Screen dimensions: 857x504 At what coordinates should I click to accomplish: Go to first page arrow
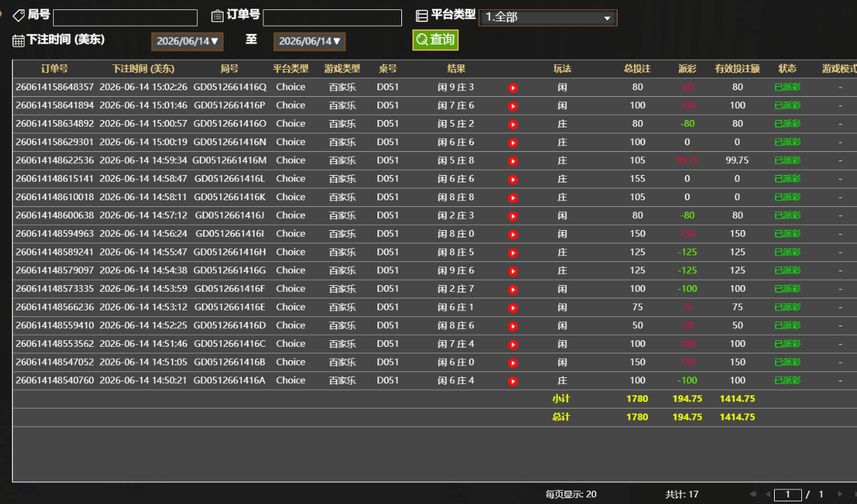click(x=753, y=494)
